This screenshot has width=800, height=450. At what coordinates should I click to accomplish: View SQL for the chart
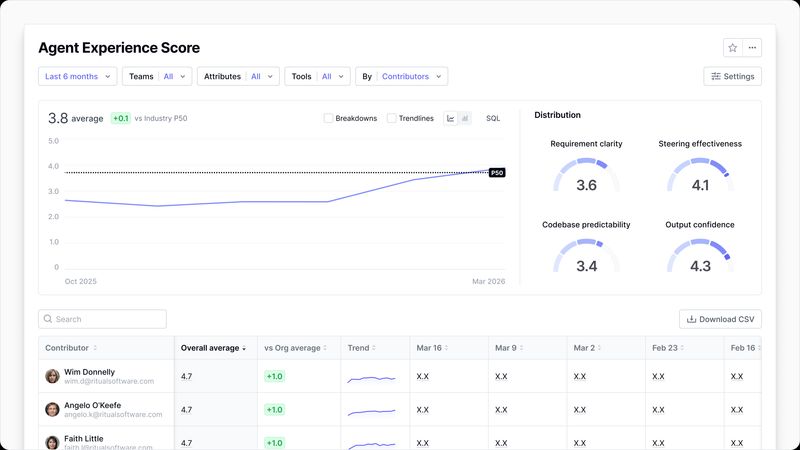click(x=493, y=118)
